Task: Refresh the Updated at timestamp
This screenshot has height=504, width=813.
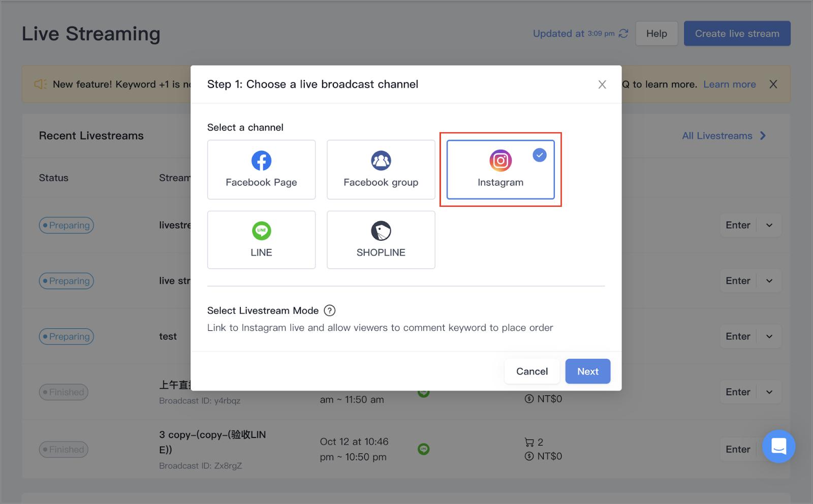Action: point(623,34)
